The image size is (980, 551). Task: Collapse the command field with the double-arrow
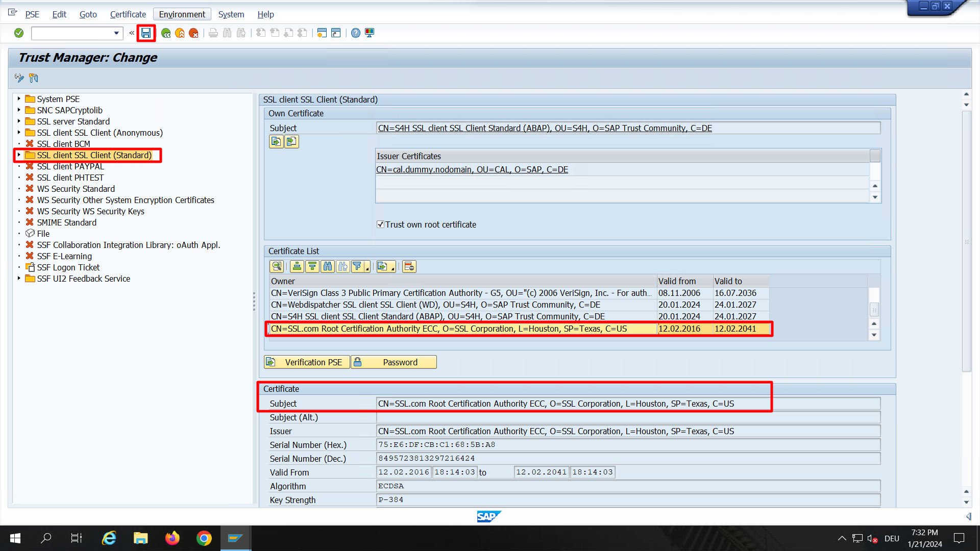point(132,33)
